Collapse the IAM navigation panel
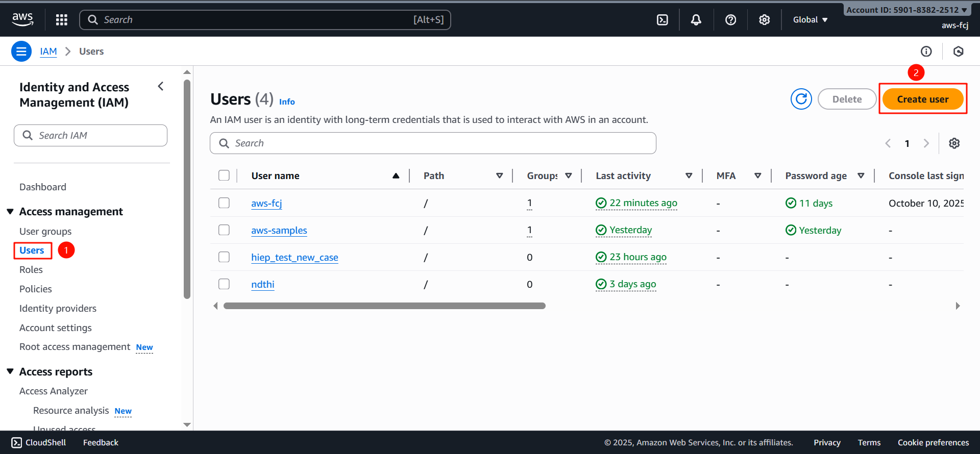This screenshot has width=980, height=454. tap(161, 86)
